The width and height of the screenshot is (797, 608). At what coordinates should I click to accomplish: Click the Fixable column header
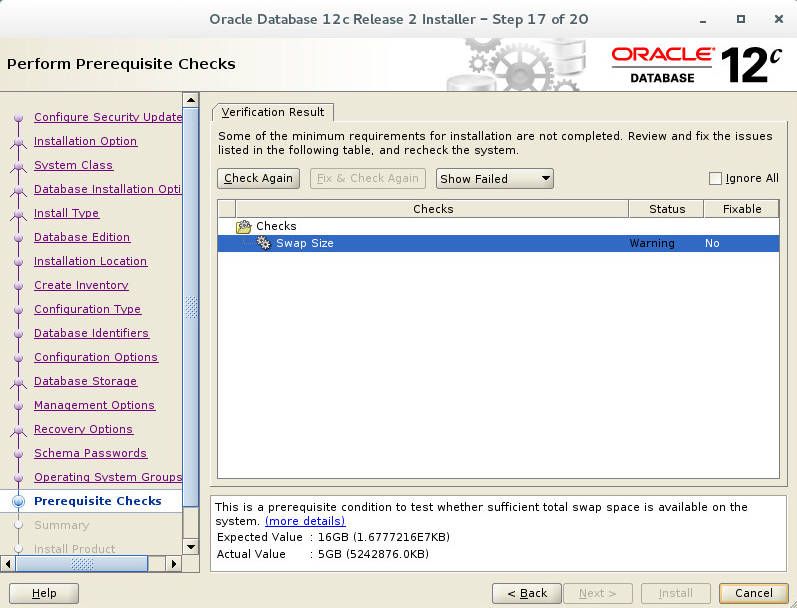pyautogui.click(x=742, y=209)
